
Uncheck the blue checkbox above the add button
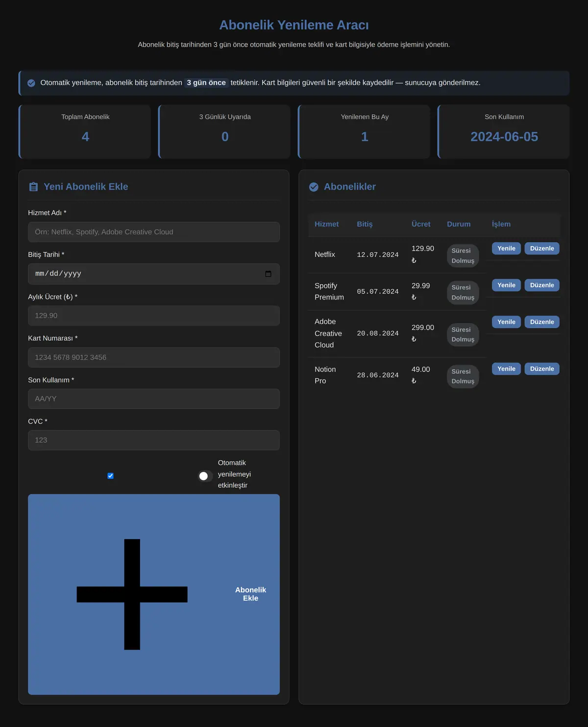click(x=110, y=476)
